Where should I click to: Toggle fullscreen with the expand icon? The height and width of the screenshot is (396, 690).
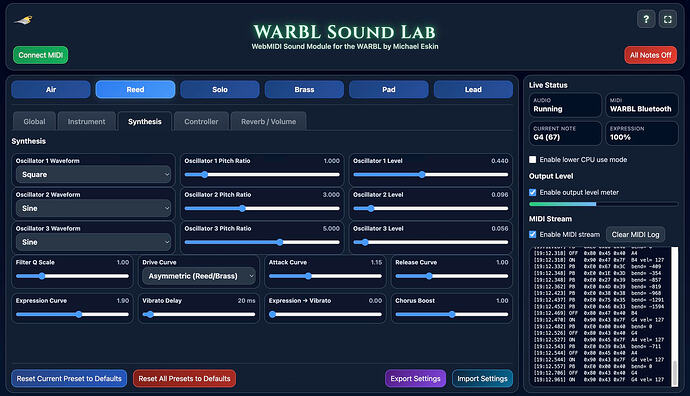[668, 19]
